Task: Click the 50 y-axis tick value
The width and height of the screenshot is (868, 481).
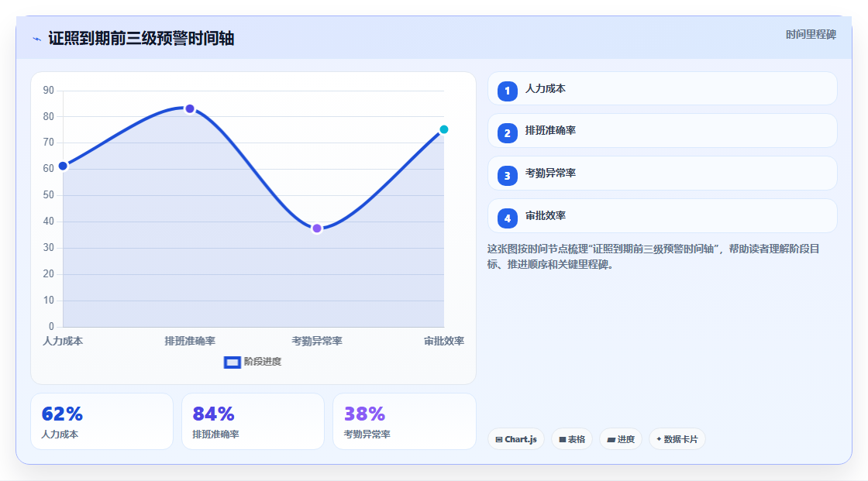Action: (49, 195)
